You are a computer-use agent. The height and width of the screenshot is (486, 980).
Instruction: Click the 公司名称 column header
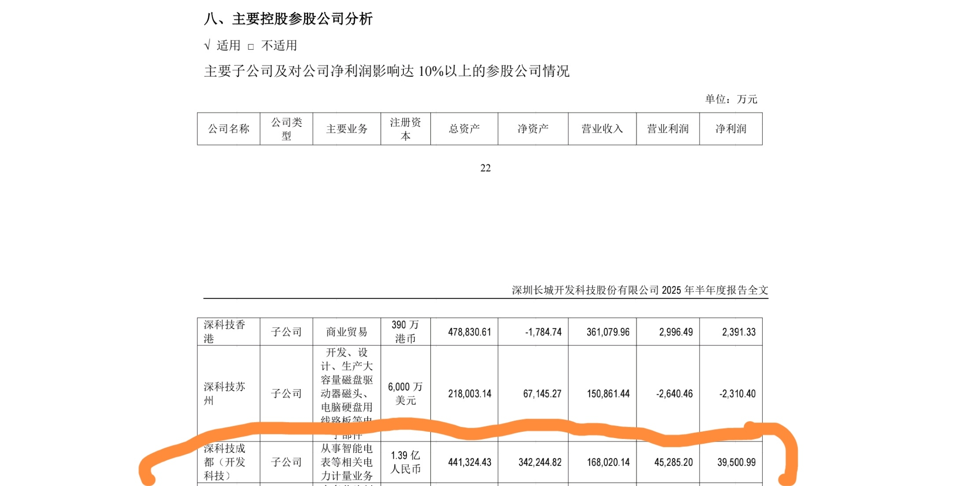coord(228,129)
